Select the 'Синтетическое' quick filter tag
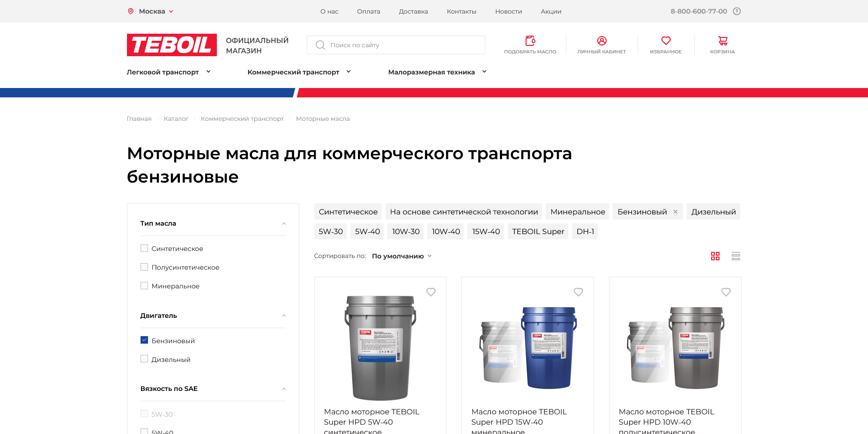Screen dimensions: 868x434 348,212
